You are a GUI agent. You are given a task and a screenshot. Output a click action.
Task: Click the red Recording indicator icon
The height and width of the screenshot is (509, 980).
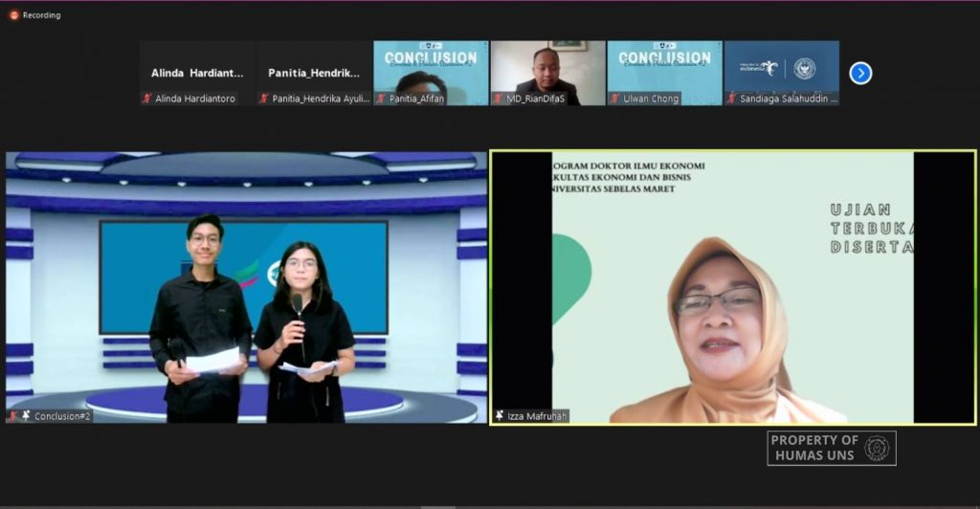13,15
